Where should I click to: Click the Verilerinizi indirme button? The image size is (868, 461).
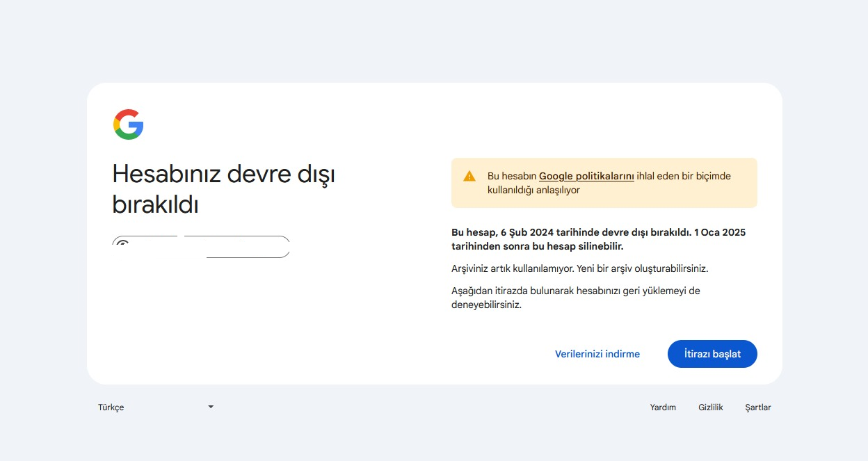[x=597, y=354]
